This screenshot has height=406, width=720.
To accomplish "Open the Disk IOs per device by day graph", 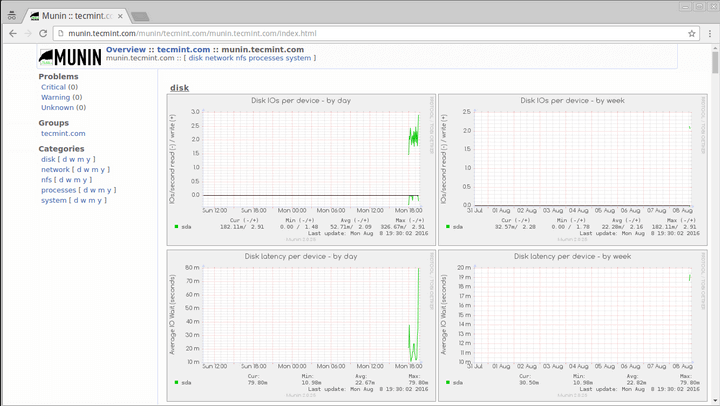I will (300, 165).
